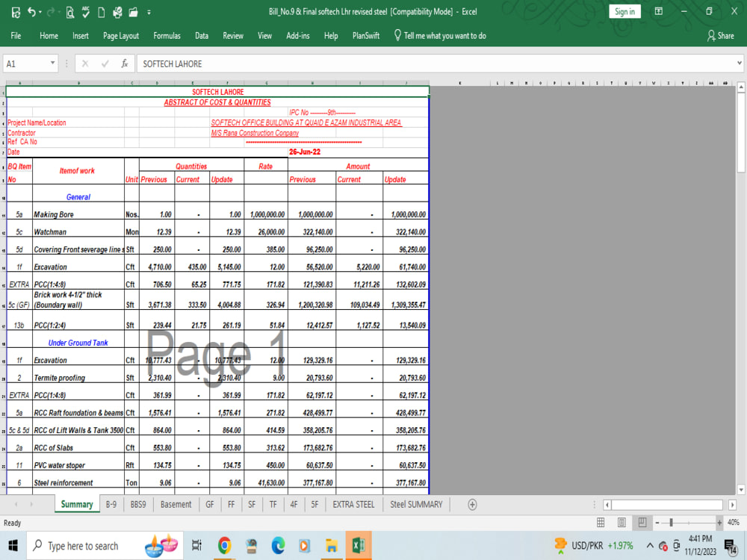Open a file with the folder icon
747x560 pixels.
(132, 11)
